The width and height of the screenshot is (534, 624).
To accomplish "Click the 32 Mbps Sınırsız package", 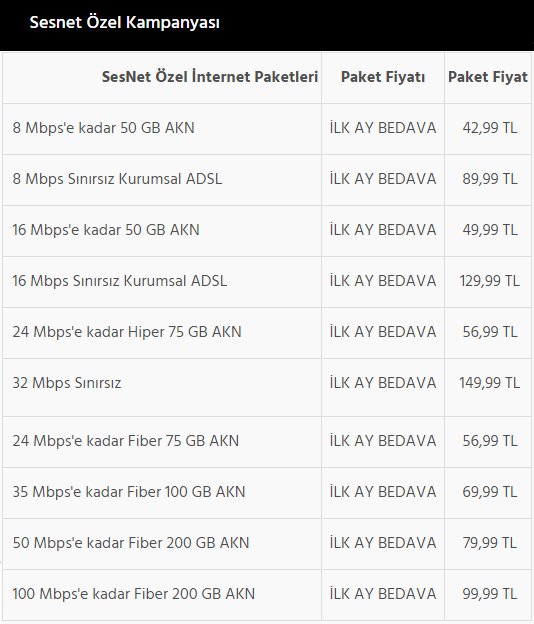I will [x=67, y=383].
